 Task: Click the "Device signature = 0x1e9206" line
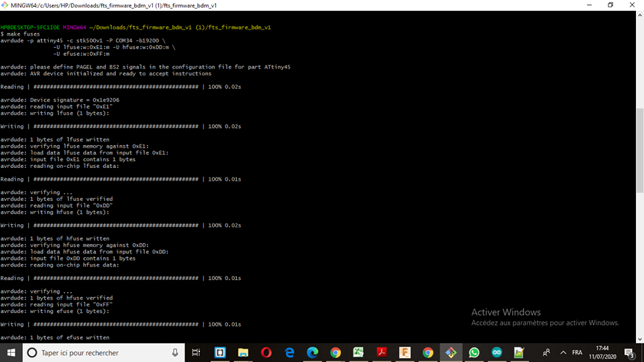(60, 100)
